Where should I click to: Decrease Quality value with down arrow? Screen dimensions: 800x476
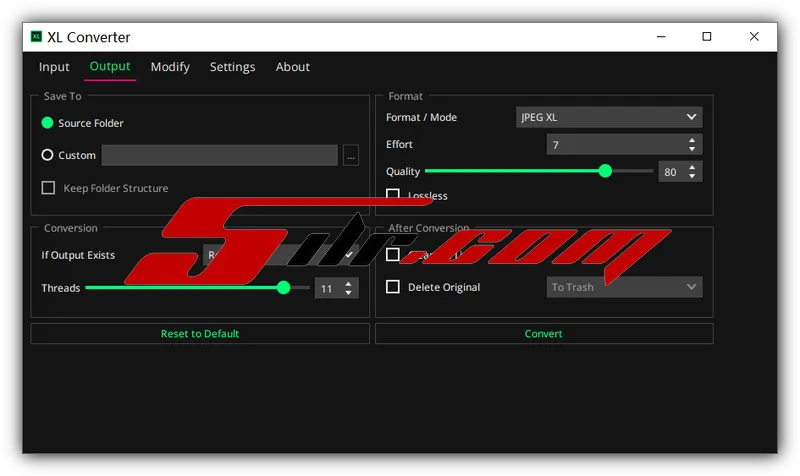click(692, 176)
